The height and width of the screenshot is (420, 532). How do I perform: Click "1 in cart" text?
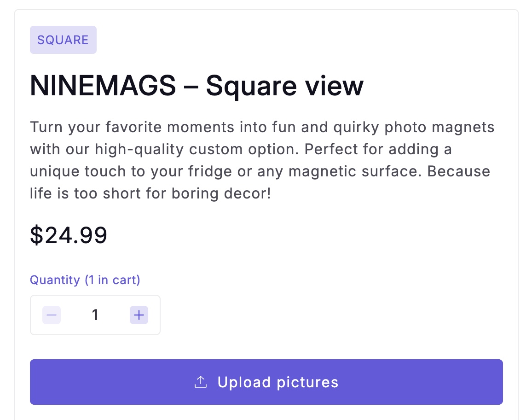tap(112, 280)
